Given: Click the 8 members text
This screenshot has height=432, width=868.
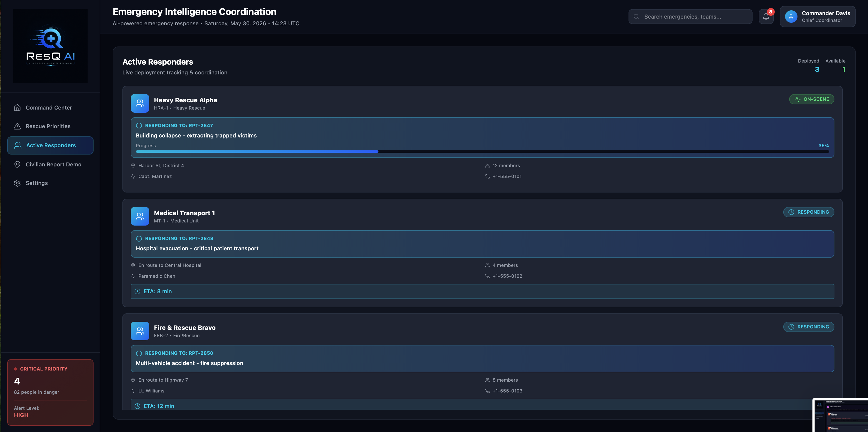Looking at the screenshot, I should coord(505,380).
